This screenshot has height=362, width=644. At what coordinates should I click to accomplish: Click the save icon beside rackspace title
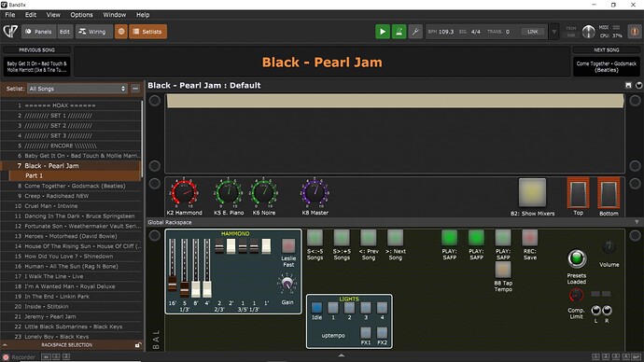point(628,86)
